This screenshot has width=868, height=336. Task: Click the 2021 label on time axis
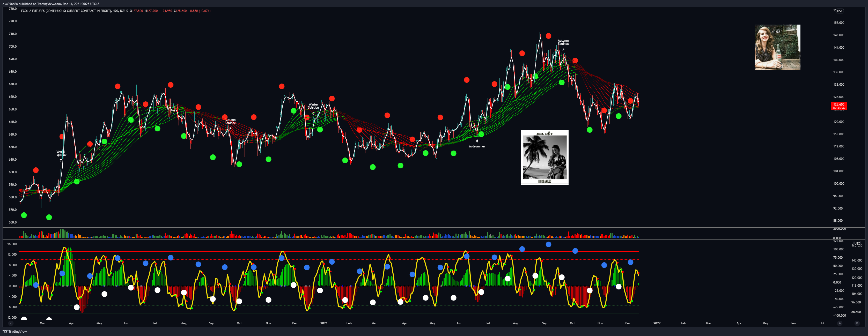click(323, 323)
